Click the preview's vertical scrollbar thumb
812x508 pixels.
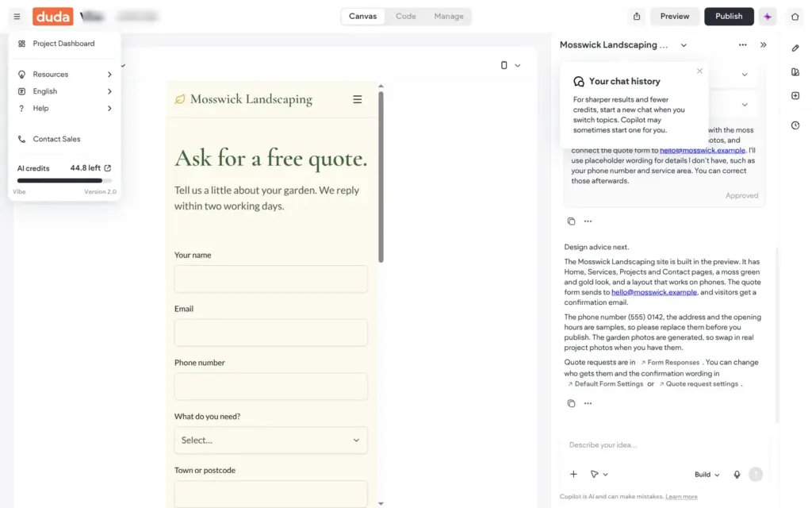click(x=381, y=177)
